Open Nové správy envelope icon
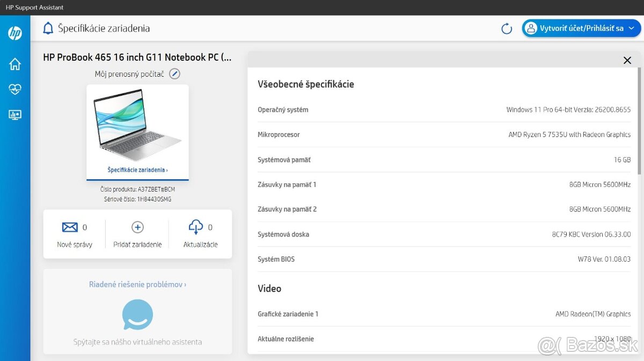644x361 pixels. 70,227
